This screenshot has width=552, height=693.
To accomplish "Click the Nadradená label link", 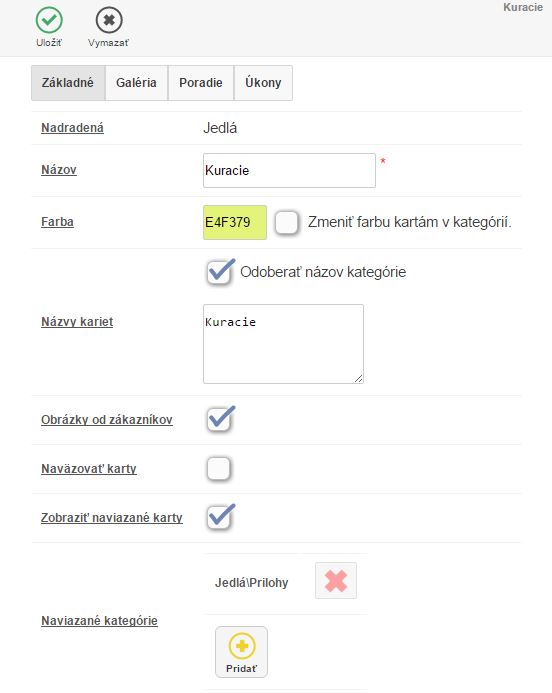I will point(72,128).
